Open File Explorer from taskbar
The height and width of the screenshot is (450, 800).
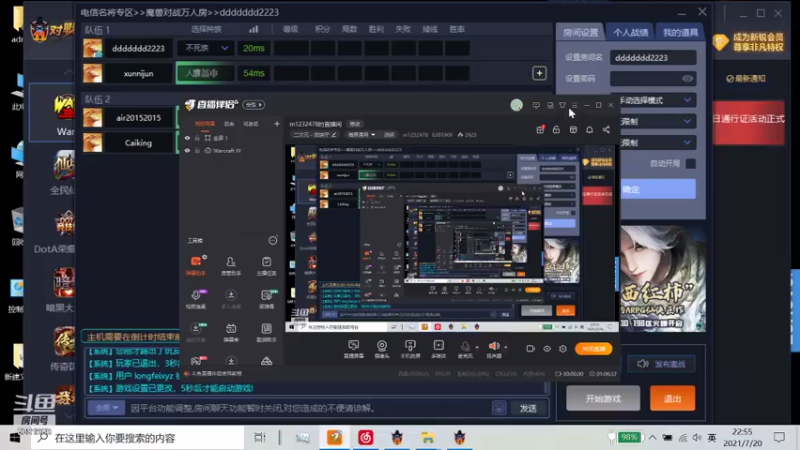[x=428, y=438]
